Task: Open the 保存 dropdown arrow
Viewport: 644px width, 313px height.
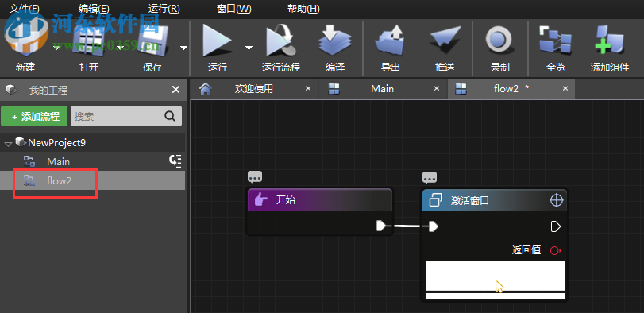Action: (183, 48)
